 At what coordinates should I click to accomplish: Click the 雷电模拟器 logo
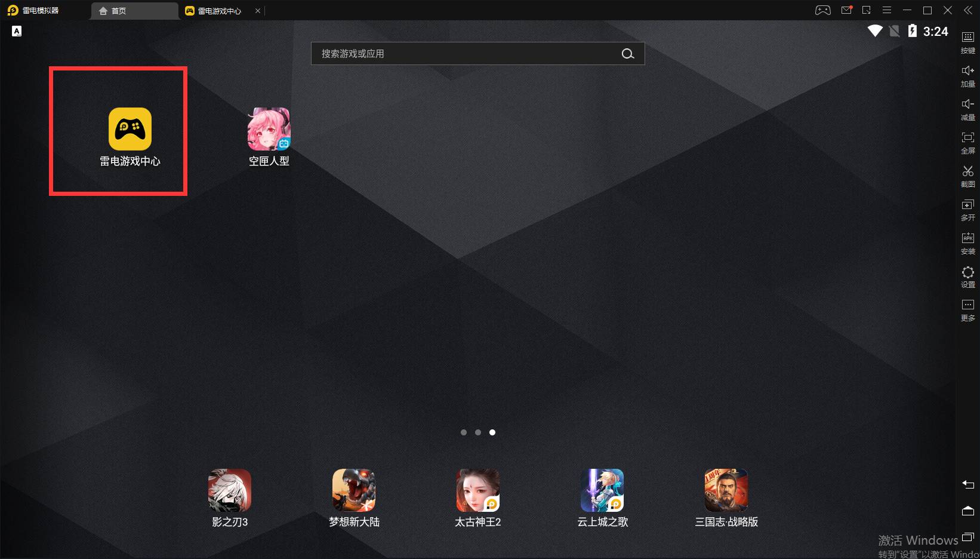coord(13,10)
